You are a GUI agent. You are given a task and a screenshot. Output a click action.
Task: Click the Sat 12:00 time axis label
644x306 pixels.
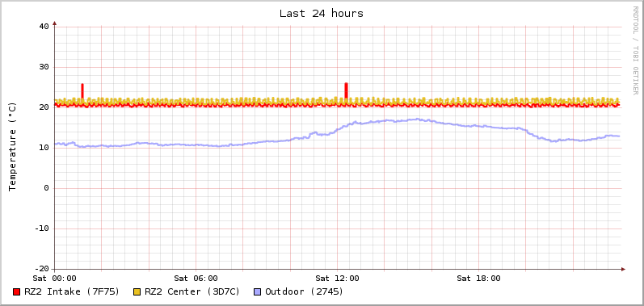(x=337, y=279)
